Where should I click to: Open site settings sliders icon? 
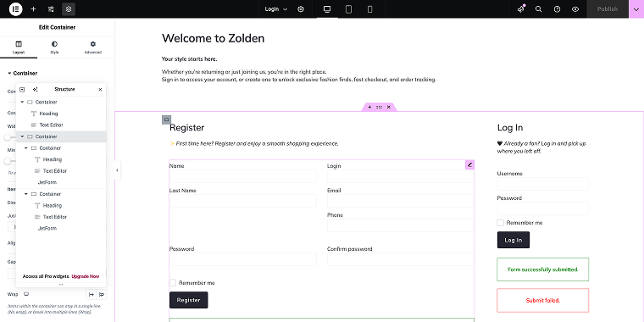coord(51,8)
